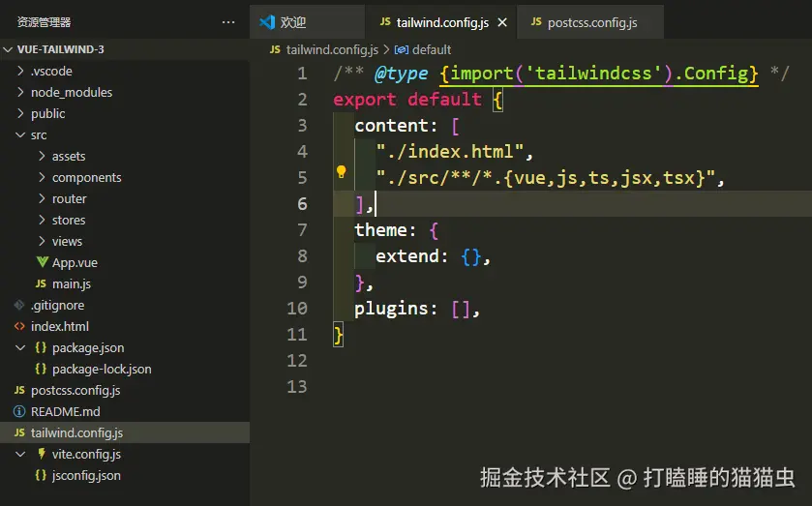Switch to the postcss.config.js editor tab
812x506 pixels.
590,21
